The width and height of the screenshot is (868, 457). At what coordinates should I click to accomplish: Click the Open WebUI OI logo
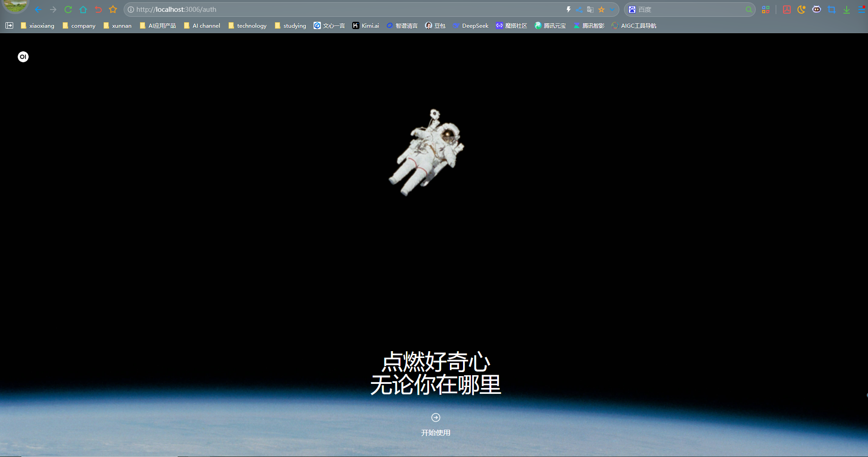23,57
